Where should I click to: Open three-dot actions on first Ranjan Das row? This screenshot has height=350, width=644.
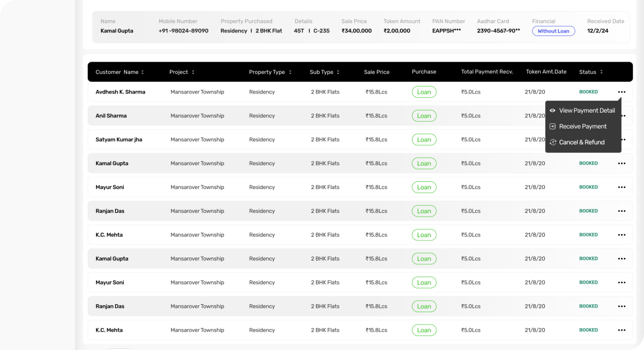[x=622, y=211]
